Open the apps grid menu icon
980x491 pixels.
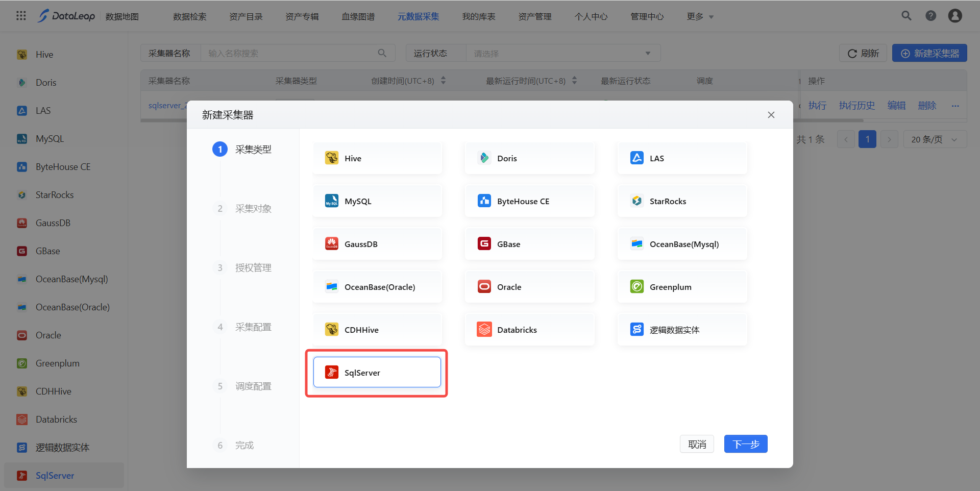pyautogui.click(x=21, y=16)
